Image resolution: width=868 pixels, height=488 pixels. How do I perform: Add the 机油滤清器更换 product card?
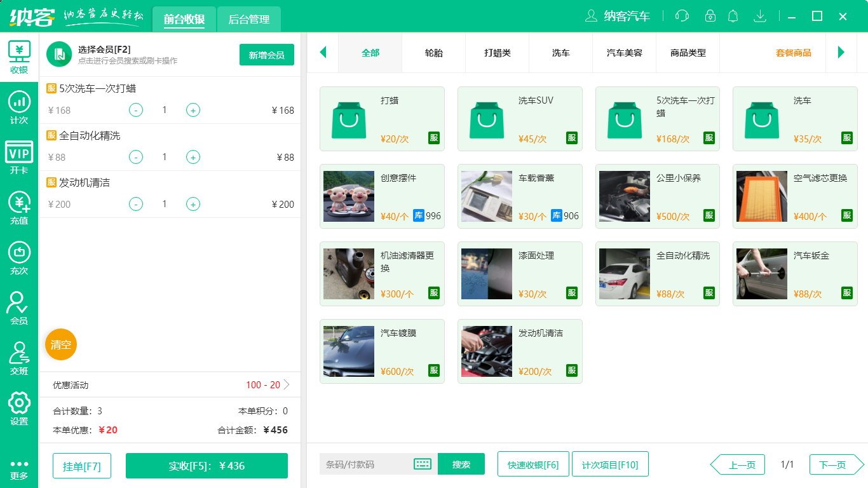(382, 274)
